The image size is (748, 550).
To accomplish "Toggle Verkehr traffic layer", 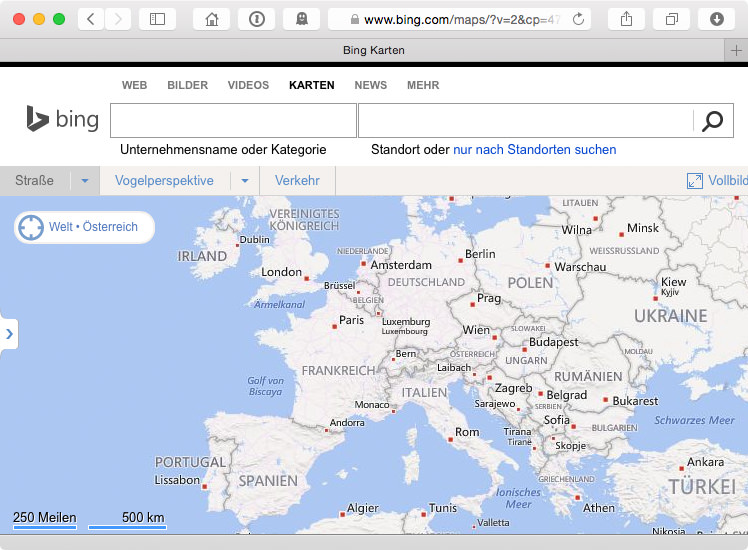I will click(297, 181).
